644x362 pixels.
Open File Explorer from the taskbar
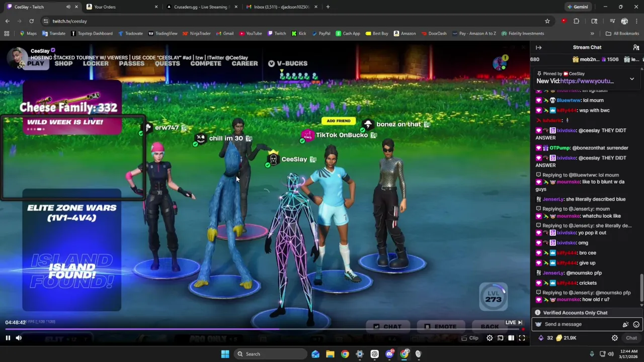(x=330, y=354)
